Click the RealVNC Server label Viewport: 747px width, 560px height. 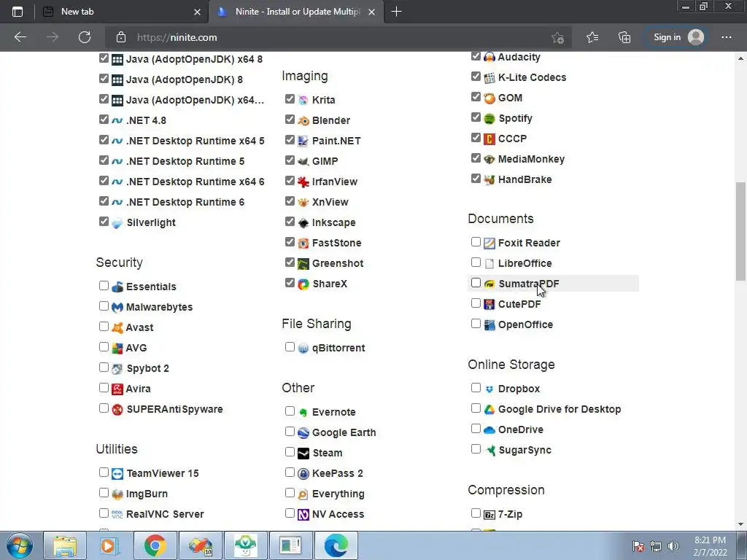click(165, 514)
